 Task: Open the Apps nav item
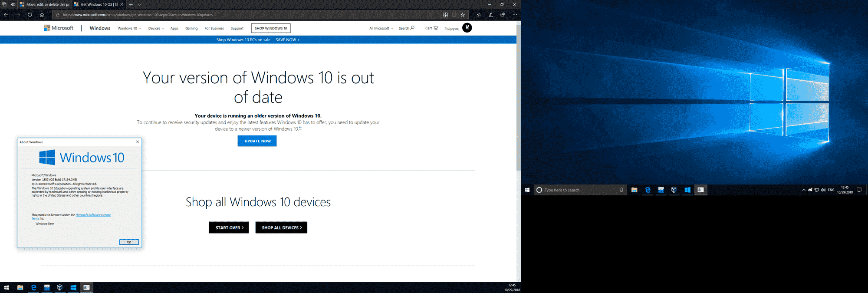pyautogui.click(x=174, y=29)
